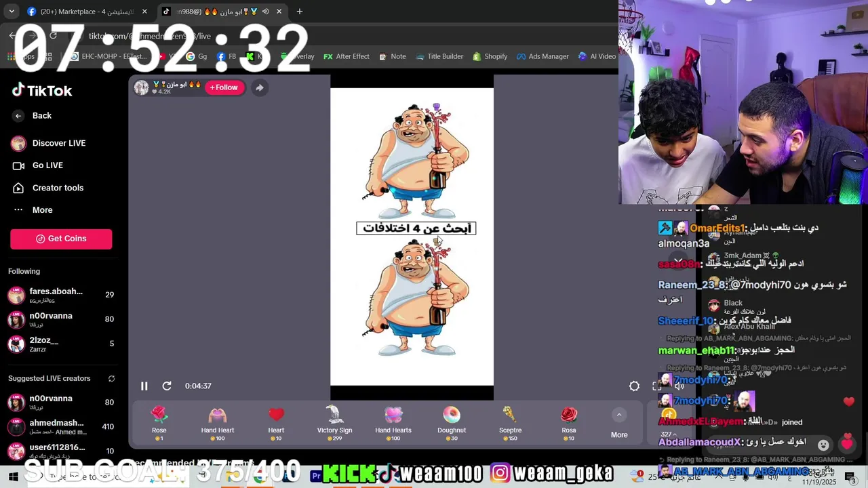Send a Hand Heart gift
Screen dimensions: 868x488
tap(218, 423)
